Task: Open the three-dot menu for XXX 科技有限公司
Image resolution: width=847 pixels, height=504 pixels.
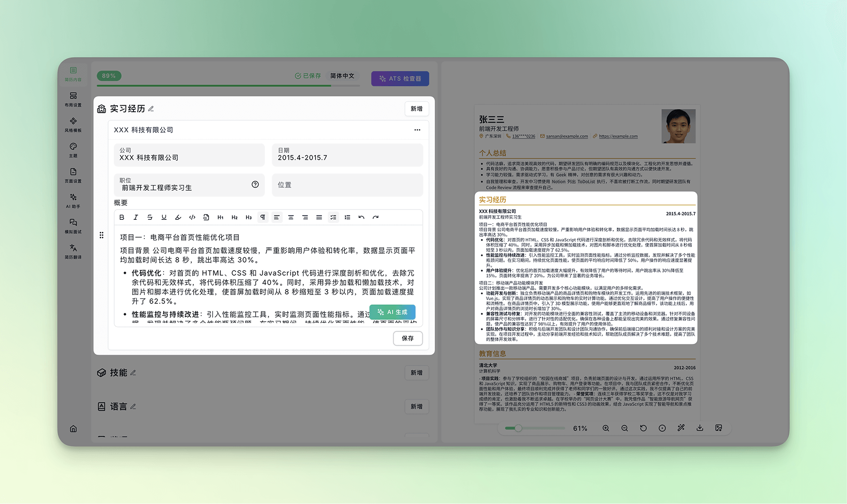Action: pyautogui.click(x=417, y=130)
